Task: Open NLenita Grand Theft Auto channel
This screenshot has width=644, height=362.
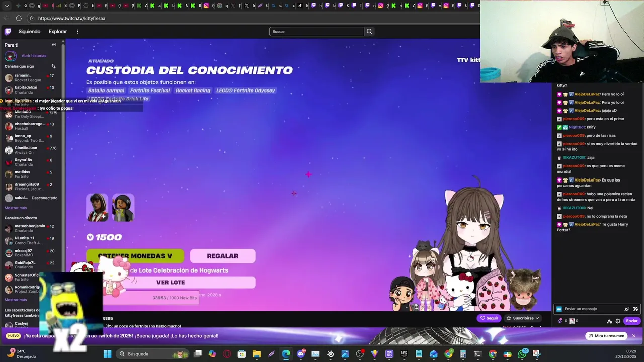Action: (x=30, y=240)
